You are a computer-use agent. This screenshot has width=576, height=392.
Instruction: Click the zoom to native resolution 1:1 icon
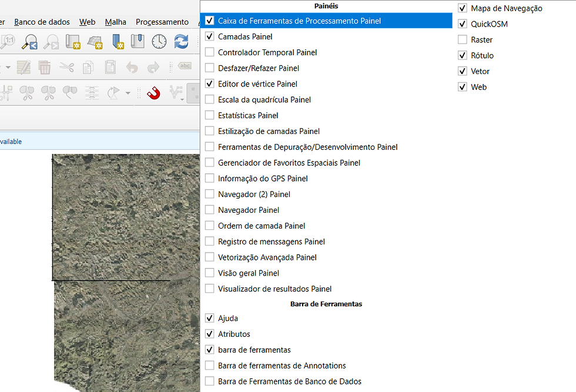pos(7,42)
